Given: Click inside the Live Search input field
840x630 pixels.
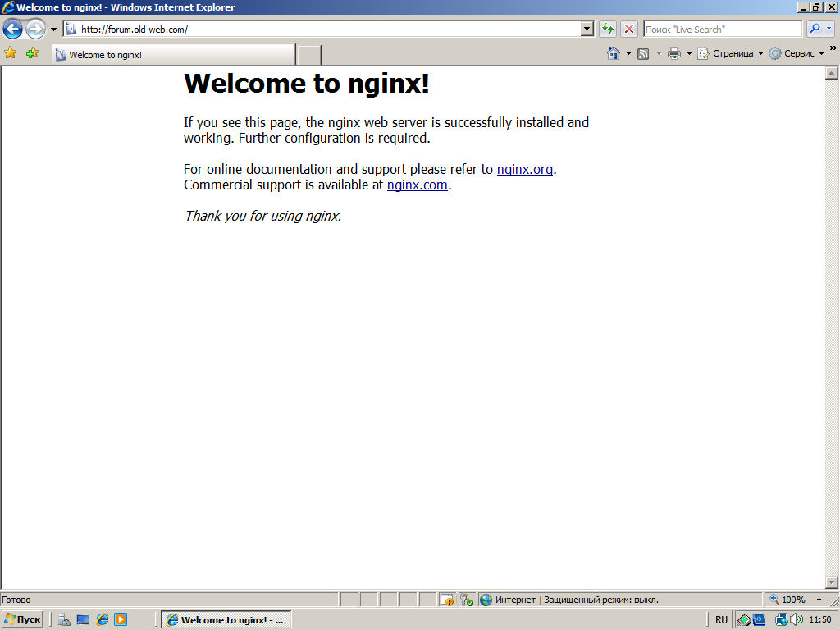Looking at the screenshot, I should pos(722,29).
